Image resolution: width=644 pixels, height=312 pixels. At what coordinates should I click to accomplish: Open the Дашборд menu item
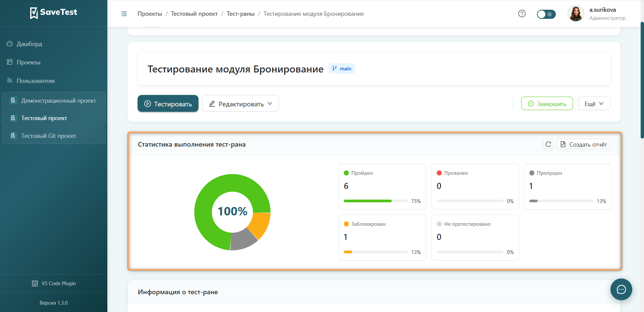[x=54, y=44]
